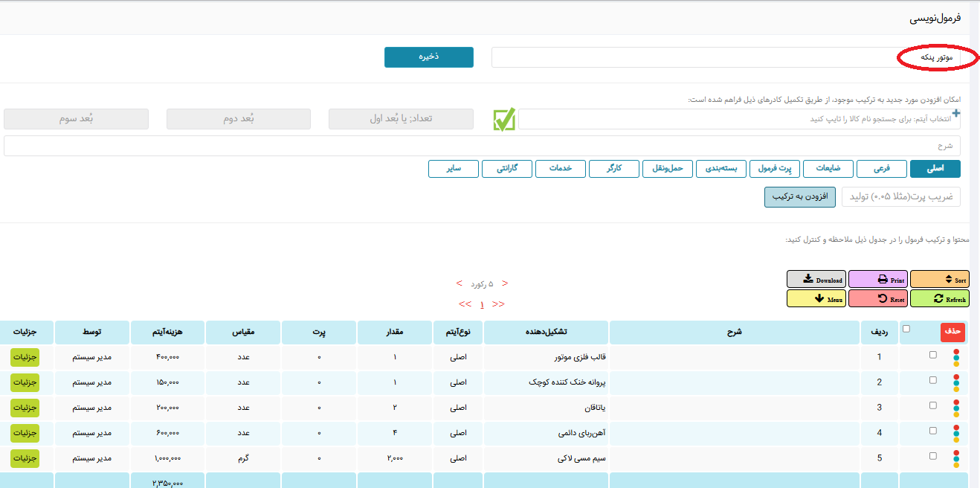Open the colored dots menu for row 2

pyautogui.click(x=956, y=382)
